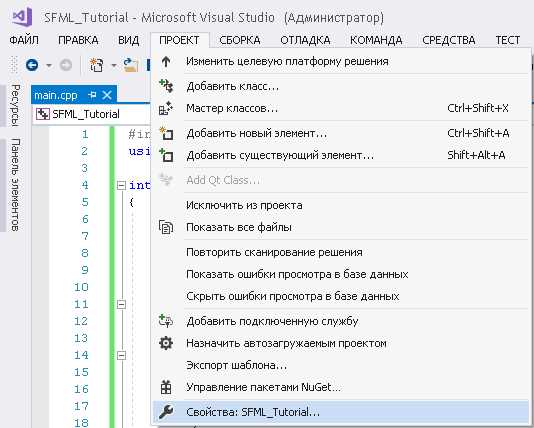Click line number 10 in the editor
The height and width of the screenshot is (428, 534).
click(x=81, y=287)
